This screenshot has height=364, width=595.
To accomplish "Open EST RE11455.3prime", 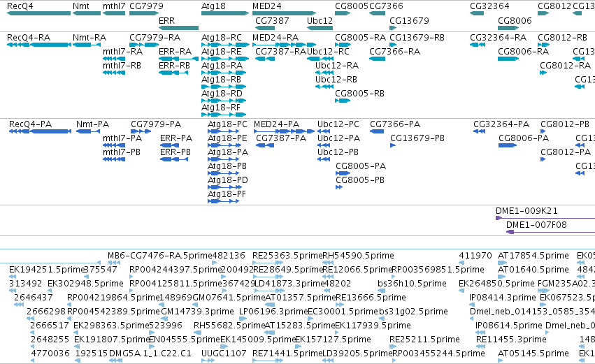I will point(481,347).
